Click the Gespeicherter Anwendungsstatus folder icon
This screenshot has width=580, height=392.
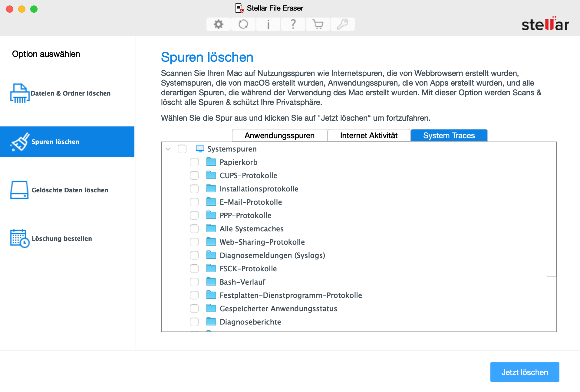(x=211, y=308)
